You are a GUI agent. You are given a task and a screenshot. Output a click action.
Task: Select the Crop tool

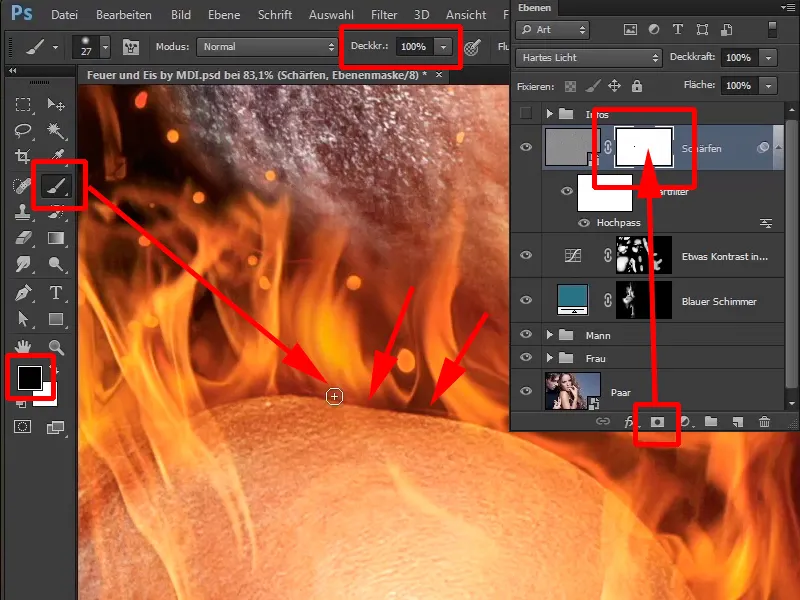click(x=23, y=156)
